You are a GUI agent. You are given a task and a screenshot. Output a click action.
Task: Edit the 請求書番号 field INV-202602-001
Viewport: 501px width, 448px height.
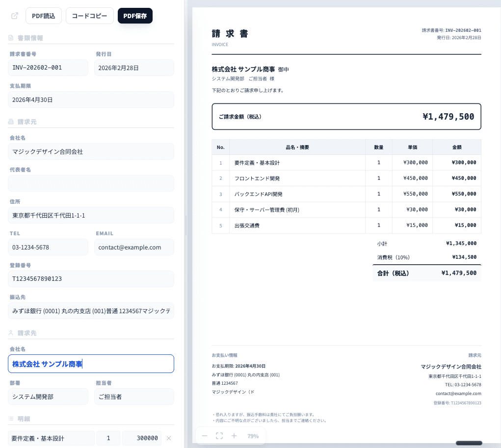48,68
